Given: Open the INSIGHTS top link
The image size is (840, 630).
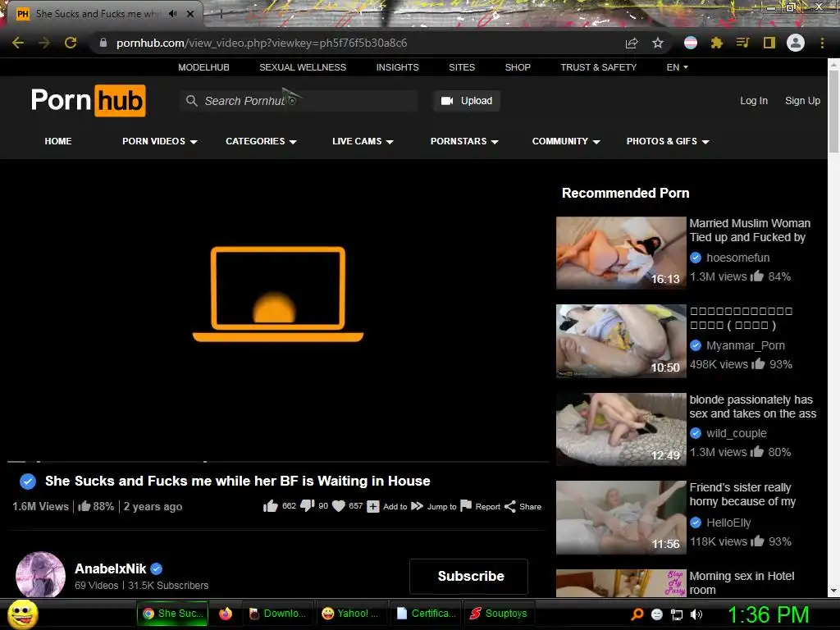Looking at the screenshot, I should pos(398,67).
